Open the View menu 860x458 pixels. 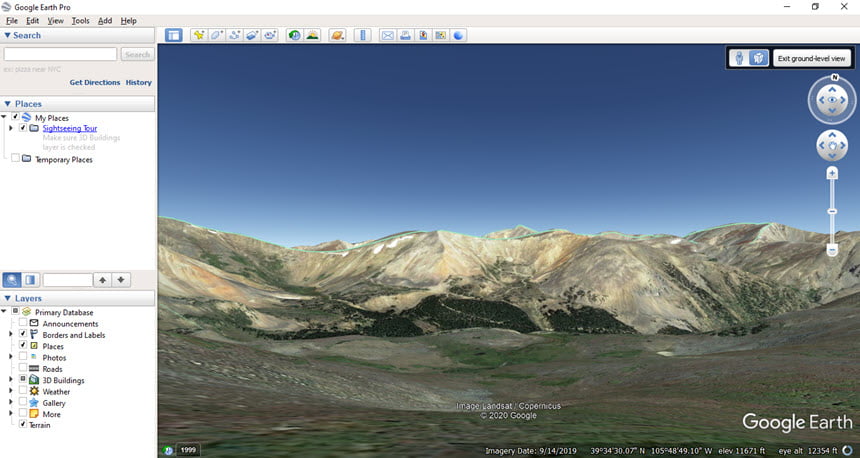[x=55, y=21]
